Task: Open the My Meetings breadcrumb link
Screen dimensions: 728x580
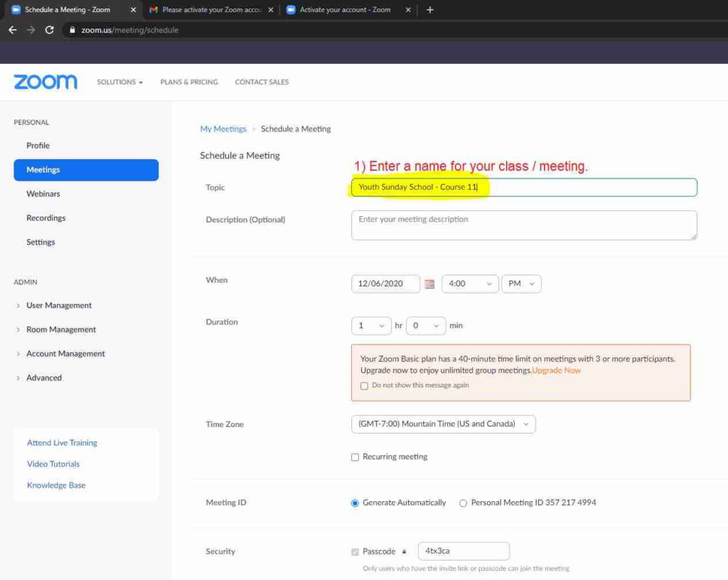Action: click(x=223, y=129)
